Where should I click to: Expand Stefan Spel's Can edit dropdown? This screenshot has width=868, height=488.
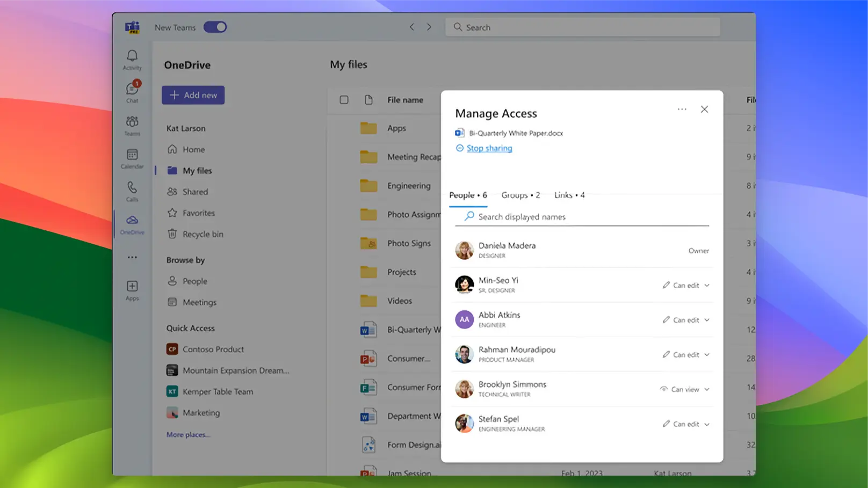[x=686, y=424]
